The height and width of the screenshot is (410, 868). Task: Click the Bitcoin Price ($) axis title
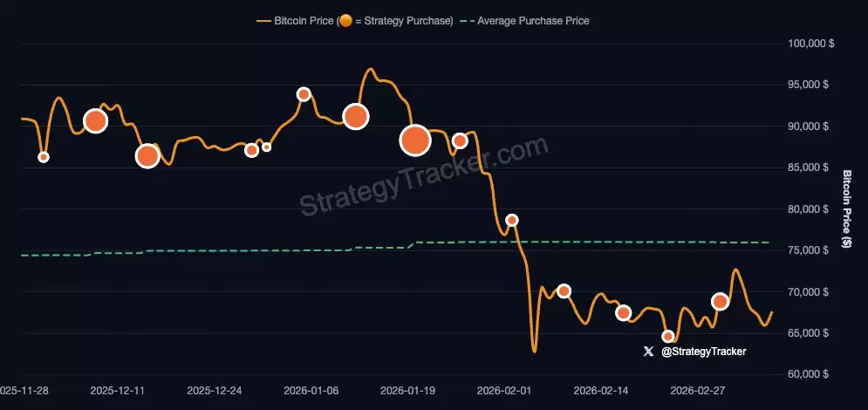click(x=845, y=209)
